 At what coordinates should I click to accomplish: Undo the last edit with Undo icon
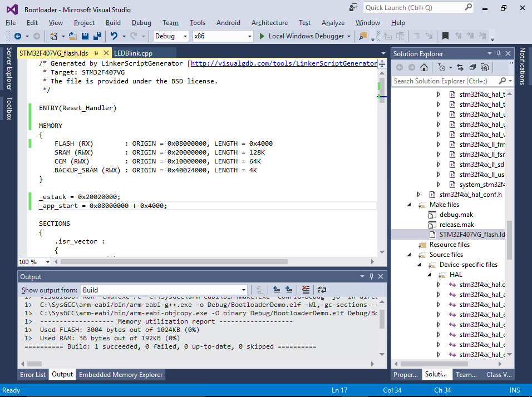pyautogui.click(x=114, y=36)
